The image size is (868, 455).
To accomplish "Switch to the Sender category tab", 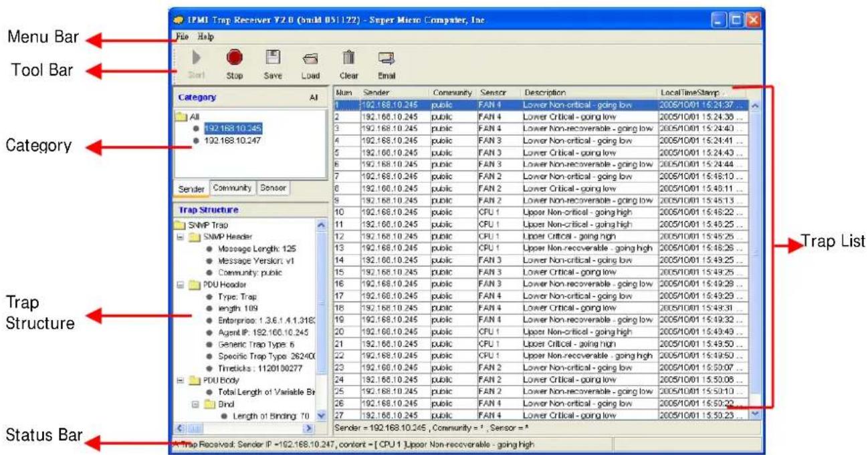I will pyautogui.click(x=192, y=189).
